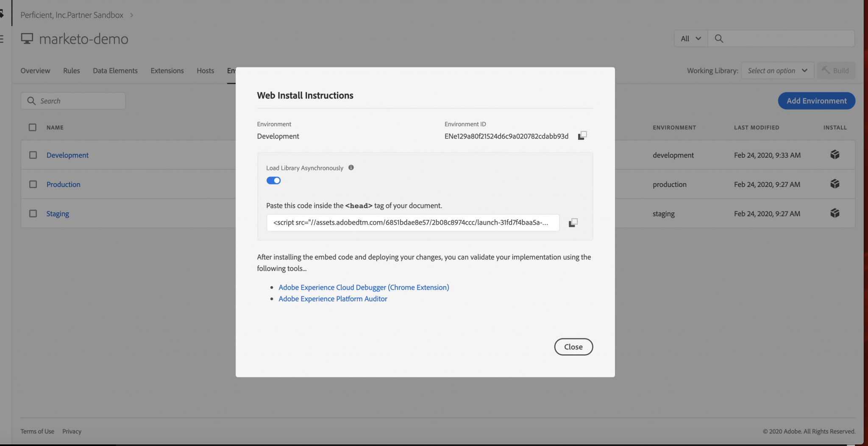Expand the Perficient sandbox breadcrumb chevron
This screenshot has width=868, height=446.
(x=132, y=14)
